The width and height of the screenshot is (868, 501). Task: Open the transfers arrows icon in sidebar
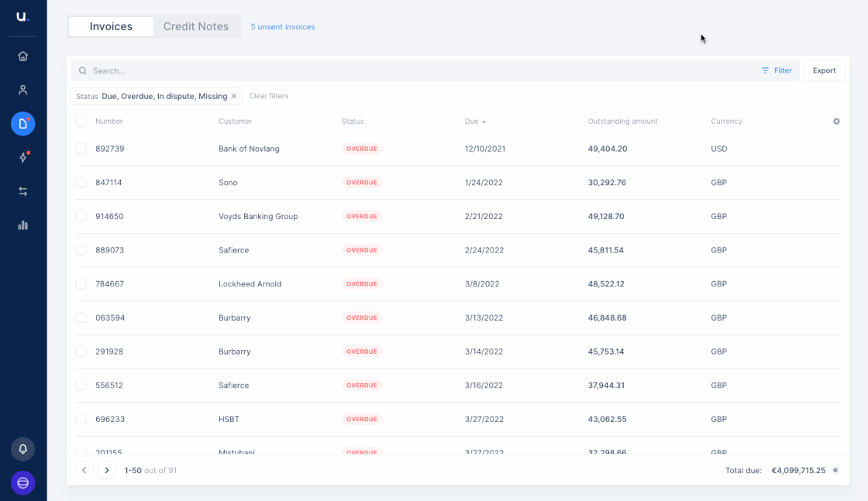tap(22, 191)
